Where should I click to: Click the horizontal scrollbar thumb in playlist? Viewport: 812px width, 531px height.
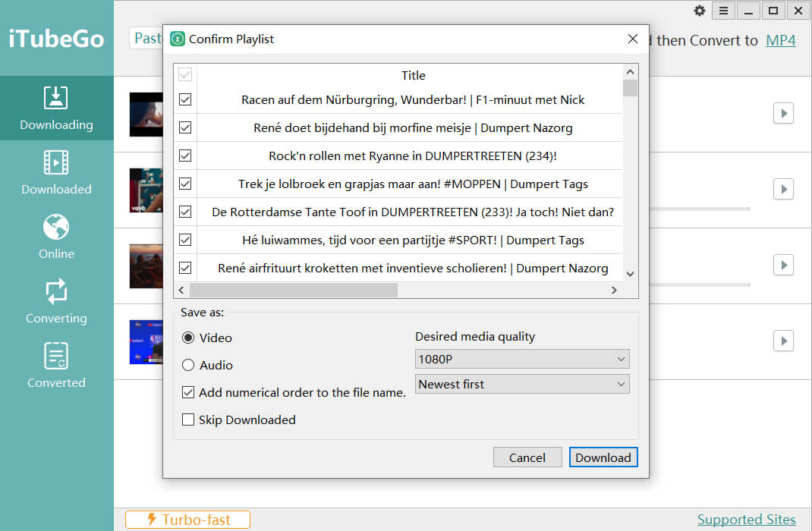click(294, 290)
